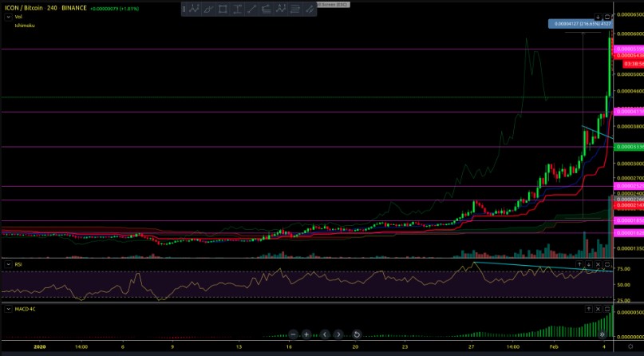Collapse the RSI pane with its chevron

(7, 263)
